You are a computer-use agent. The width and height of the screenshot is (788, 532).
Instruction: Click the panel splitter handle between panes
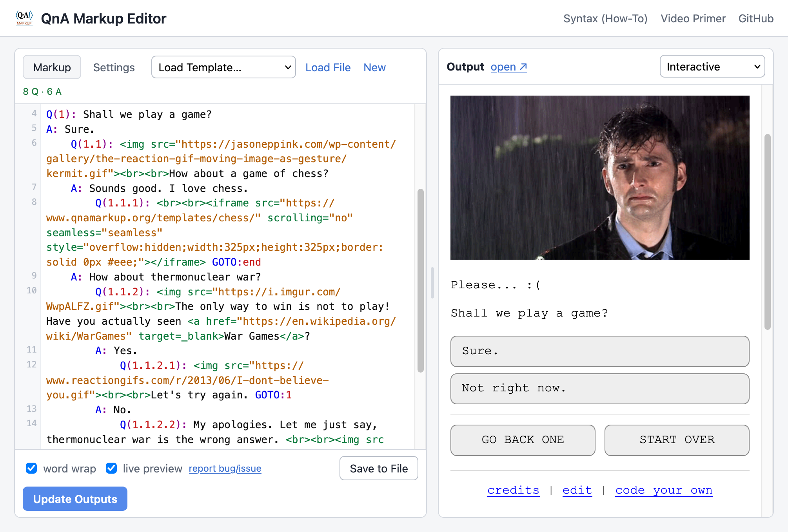pyautogui.click(x=432, y=283)
